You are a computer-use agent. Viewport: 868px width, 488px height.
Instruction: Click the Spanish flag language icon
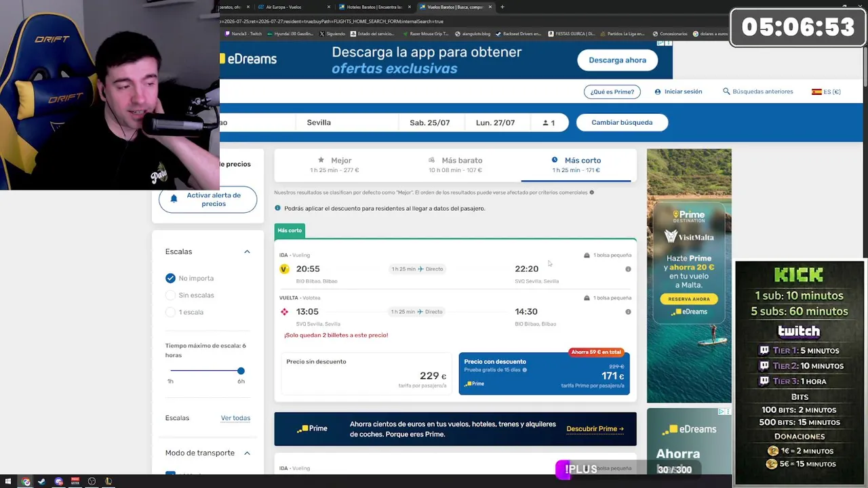tap(816, 91)
